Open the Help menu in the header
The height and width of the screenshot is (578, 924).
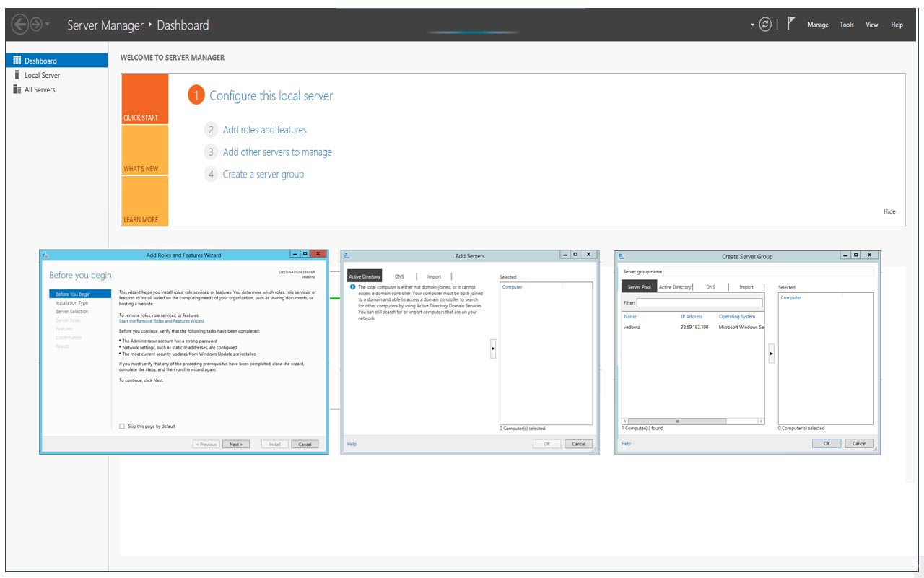897,25
